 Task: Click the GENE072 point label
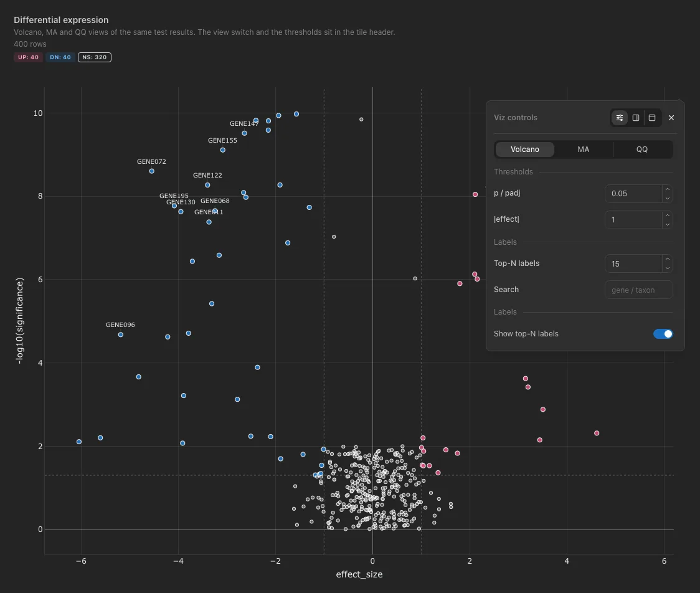coord(151,162)
